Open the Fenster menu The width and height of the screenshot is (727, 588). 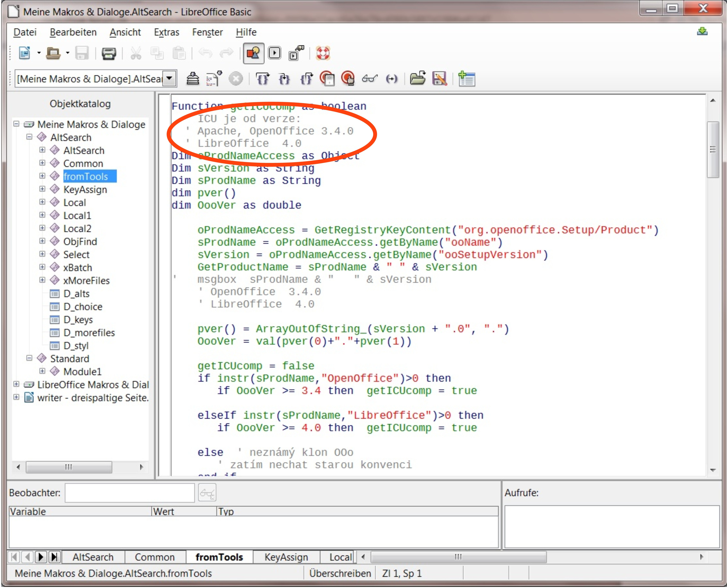pyautogui.click(x=208, y=32)
